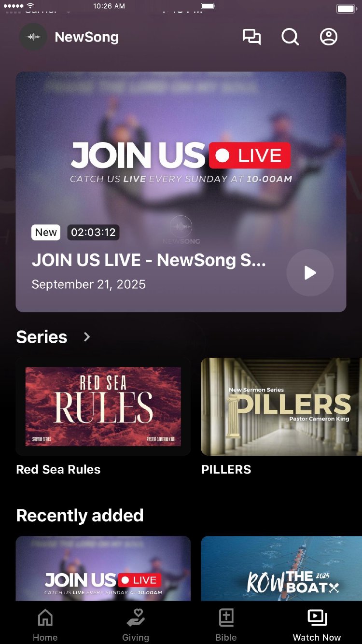Open the chat messages icon
This screenshot has height=644, width=362.
[x=251, y=37]
